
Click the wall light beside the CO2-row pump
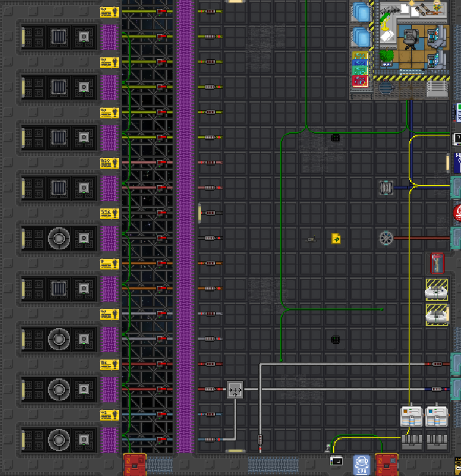199,213
